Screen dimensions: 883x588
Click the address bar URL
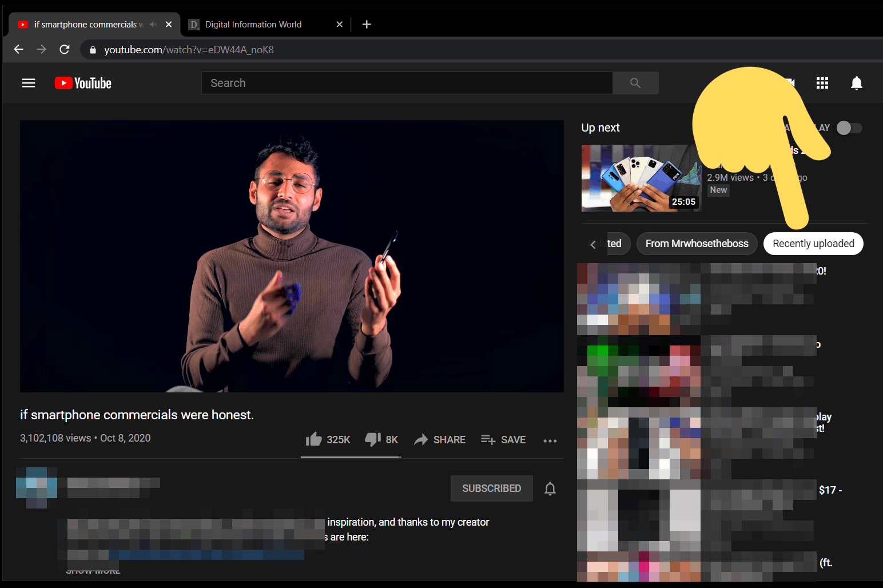pos(189,50)
